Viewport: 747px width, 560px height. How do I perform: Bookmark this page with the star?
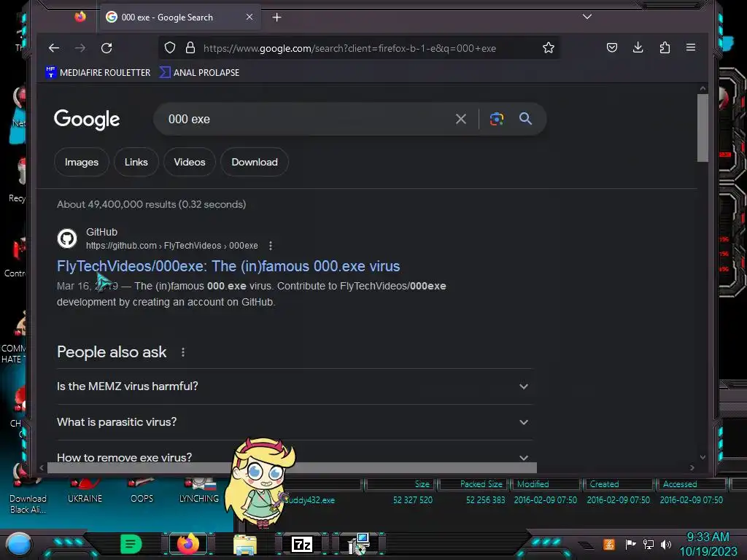[x=549, y=47]
